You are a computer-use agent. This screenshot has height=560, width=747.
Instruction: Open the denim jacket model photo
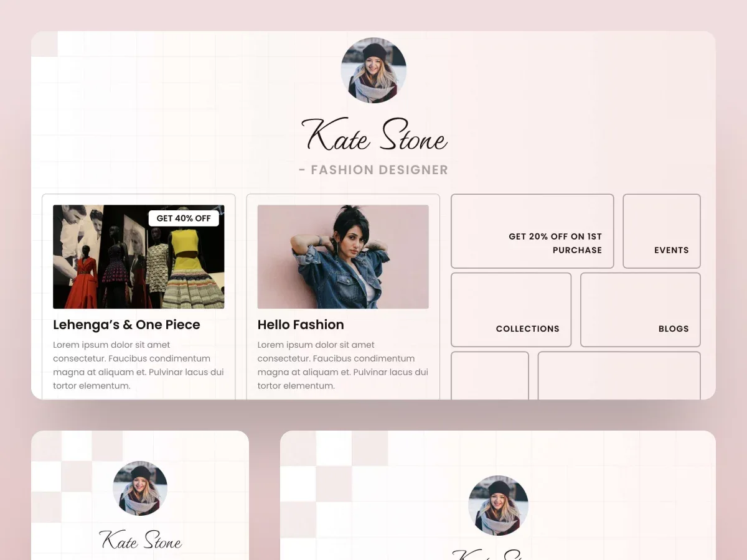[x=343, y=257]
